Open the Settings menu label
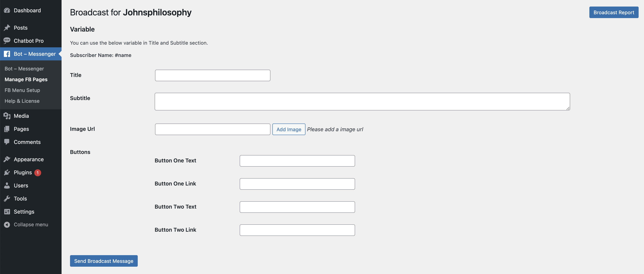Viewport: 644px width, 274px height. (24, 211)
